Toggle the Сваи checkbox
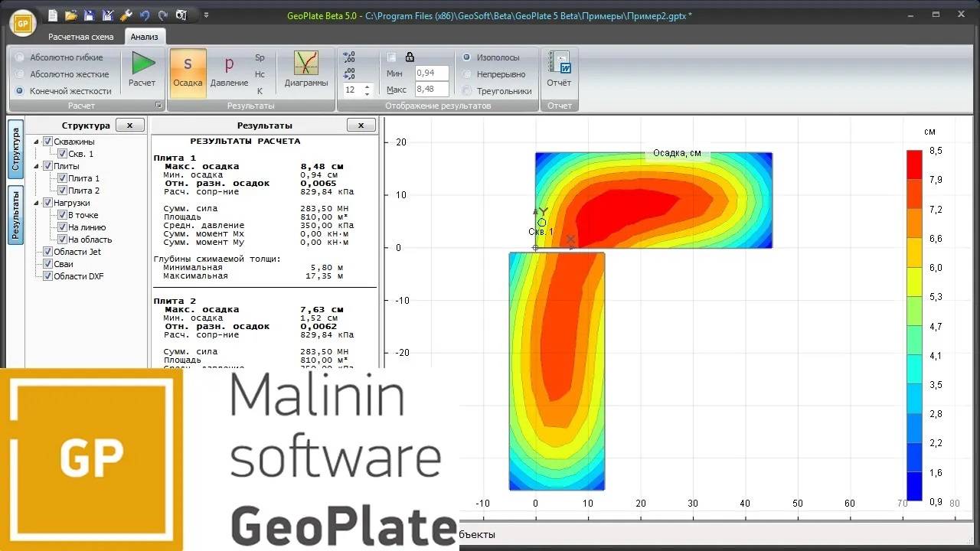980x551 pixels. point(47,264)
